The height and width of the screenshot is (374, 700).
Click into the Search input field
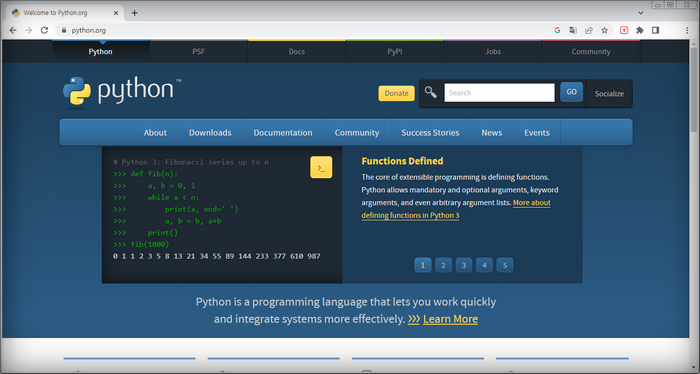(x=499, y=93)
